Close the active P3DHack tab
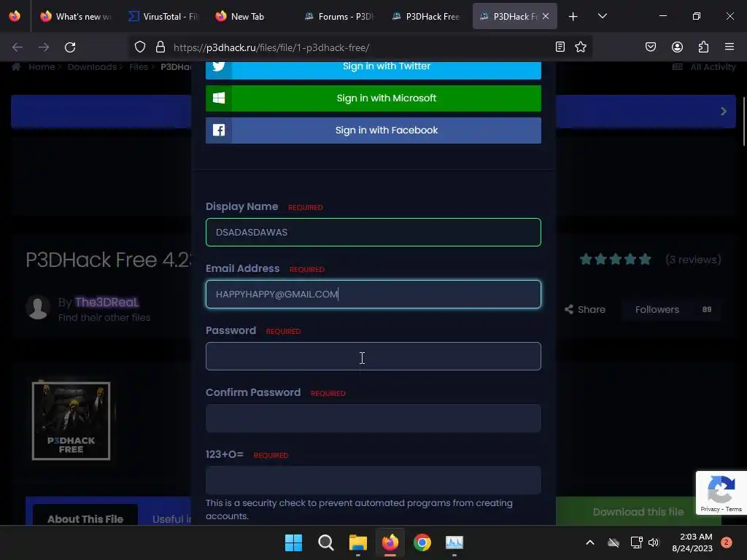The height and width of the screenshot is (560, 747). 546,16
